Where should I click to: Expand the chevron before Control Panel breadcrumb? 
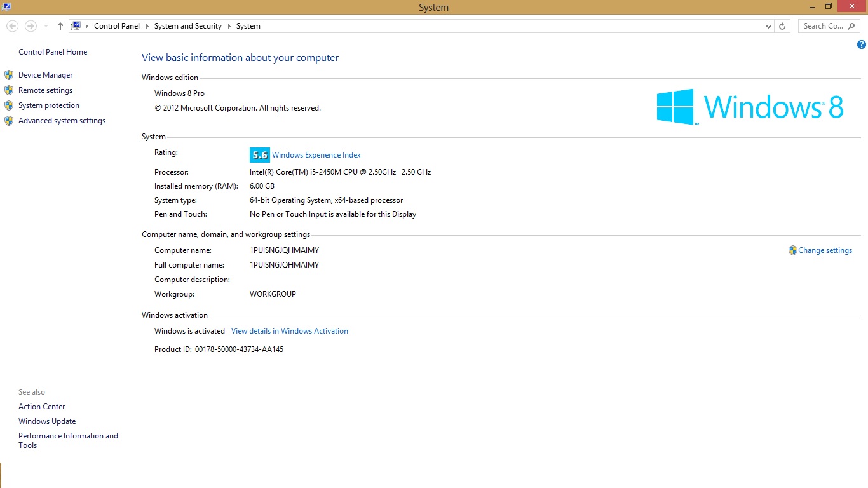pyautogui.click(x=87, y=26)
